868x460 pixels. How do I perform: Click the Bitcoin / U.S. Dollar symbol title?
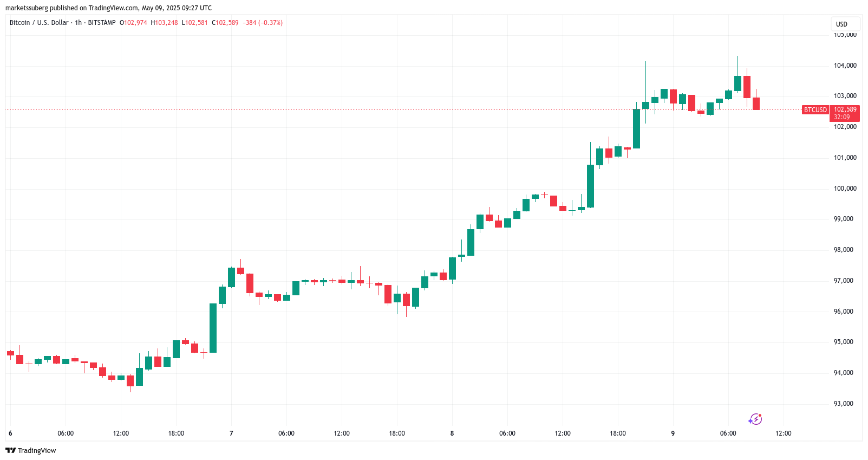click(39, 23)
